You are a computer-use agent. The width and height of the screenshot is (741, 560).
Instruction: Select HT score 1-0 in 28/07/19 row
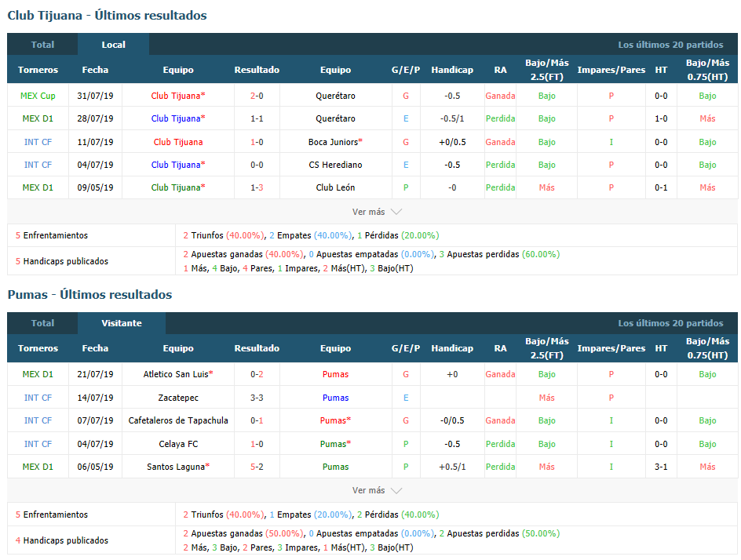click(661, 118)
